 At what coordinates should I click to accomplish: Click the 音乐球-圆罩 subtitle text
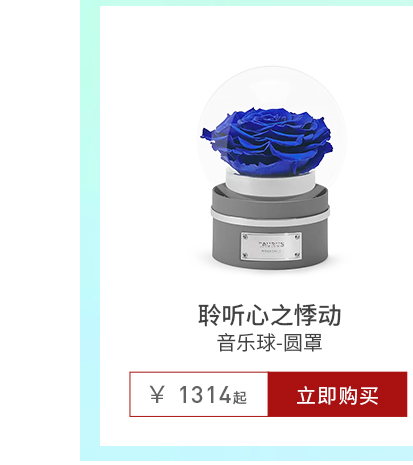(269, 343)
